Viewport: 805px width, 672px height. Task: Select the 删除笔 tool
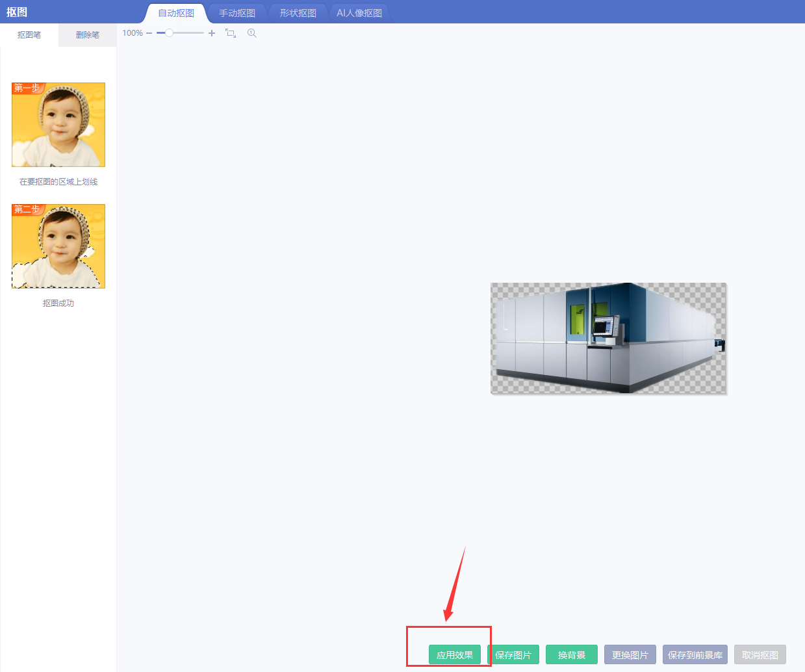click(x=88, y=35)
